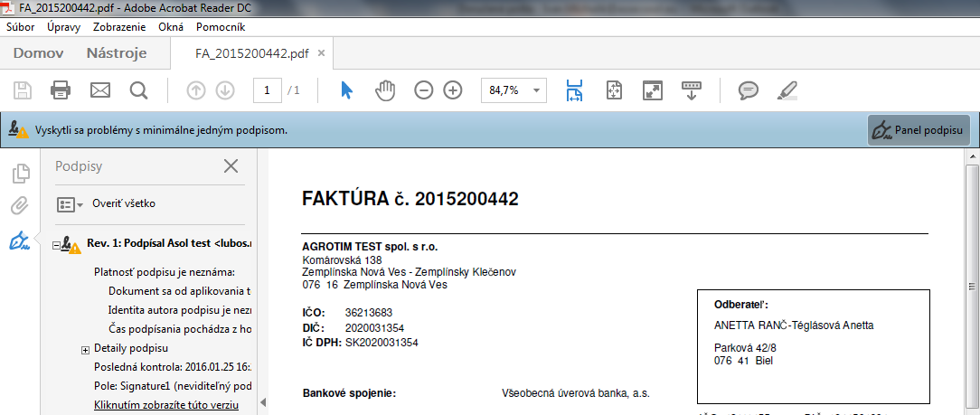Click signature warning icon in blue bar

tap(18, 130)
